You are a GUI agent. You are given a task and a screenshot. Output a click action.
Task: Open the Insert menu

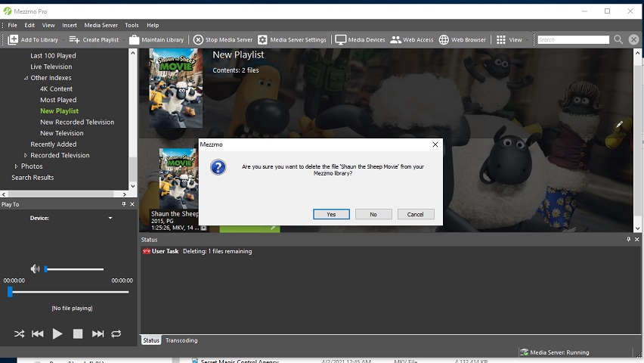pyautogui.click(x=70, y=25)
